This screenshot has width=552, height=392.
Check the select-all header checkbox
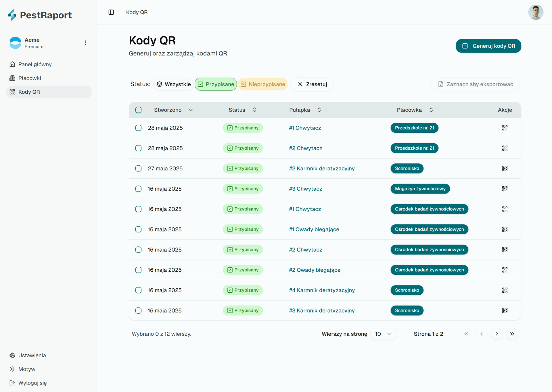pyautogui.click(x=138, y=110)
